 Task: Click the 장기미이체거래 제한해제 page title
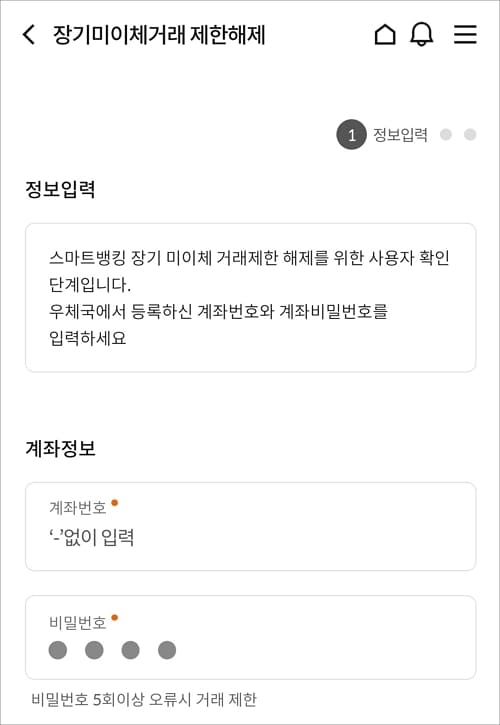[159, 35]
